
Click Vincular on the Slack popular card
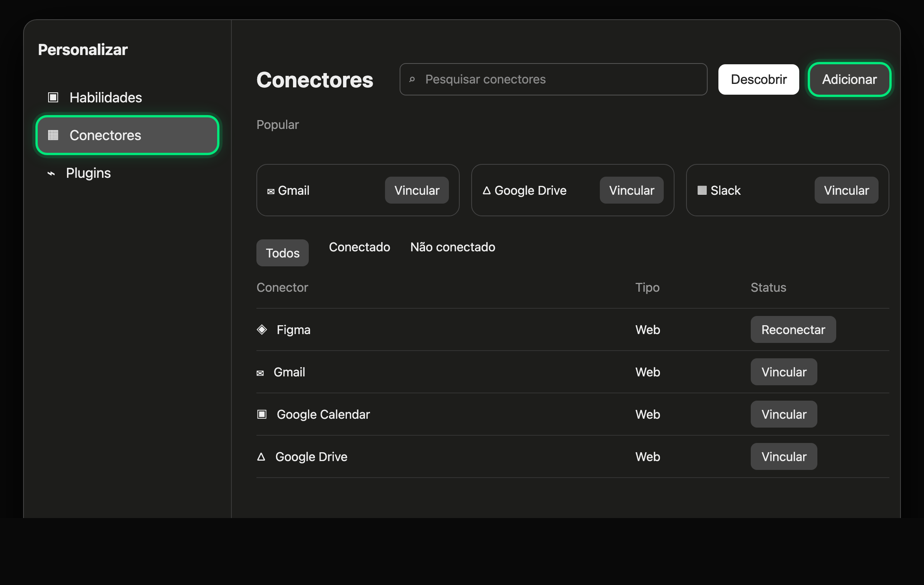847,190
